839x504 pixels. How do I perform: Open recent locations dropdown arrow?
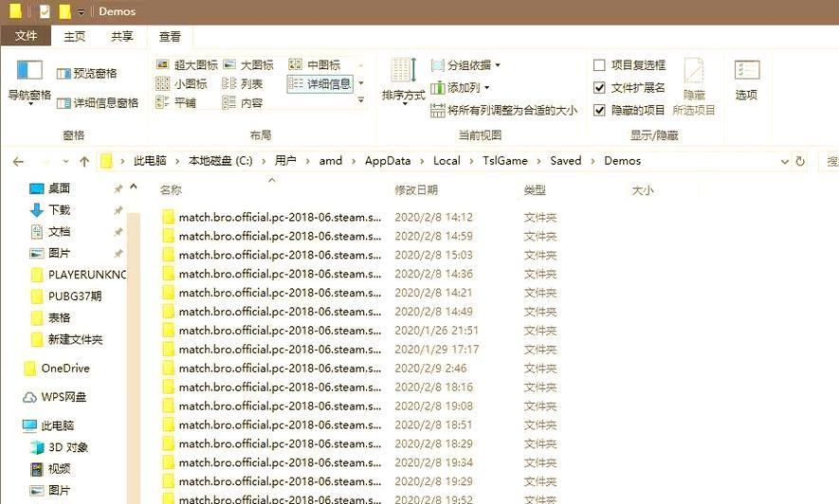coord(65,161)
